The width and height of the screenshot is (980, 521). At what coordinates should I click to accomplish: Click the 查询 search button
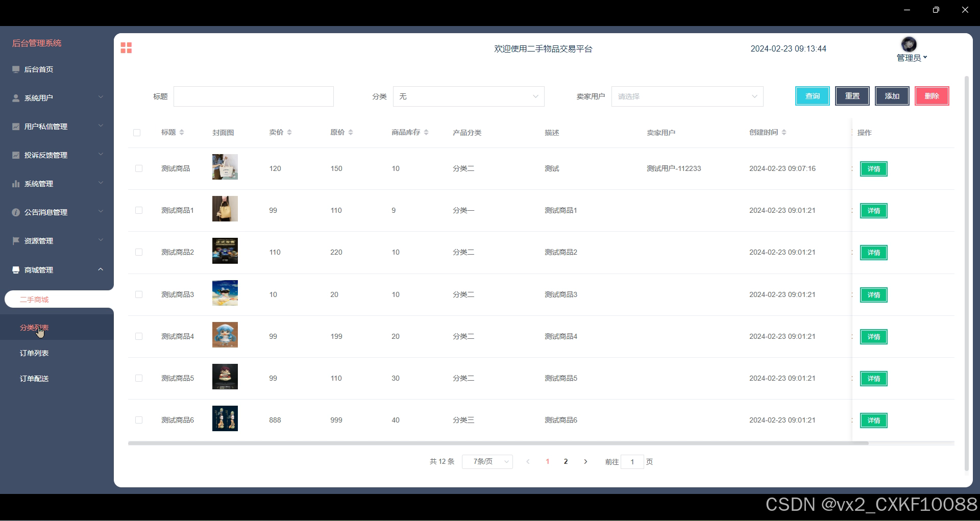(813, 96)
